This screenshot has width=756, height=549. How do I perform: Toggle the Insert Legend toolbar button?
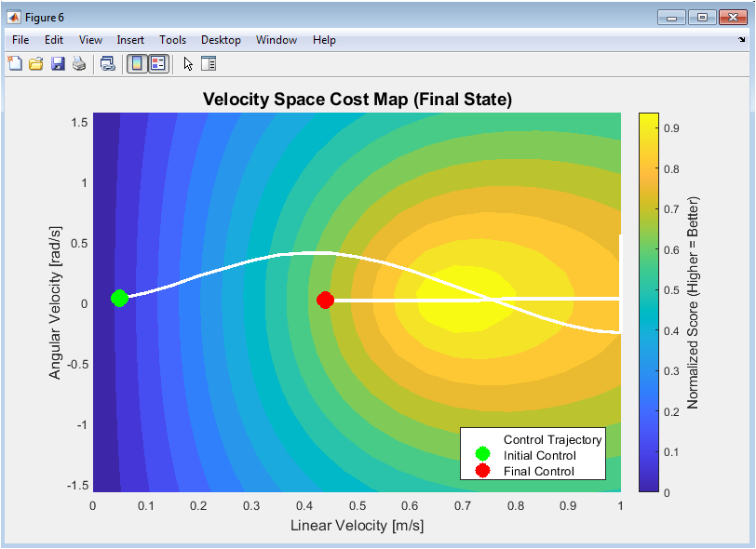(158, 63)
